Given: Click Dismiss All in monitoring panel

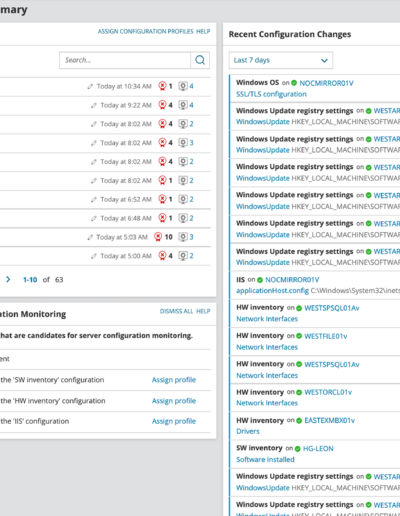Looking at the screenshot, I should pyautogui.click(x=176, y=311).
